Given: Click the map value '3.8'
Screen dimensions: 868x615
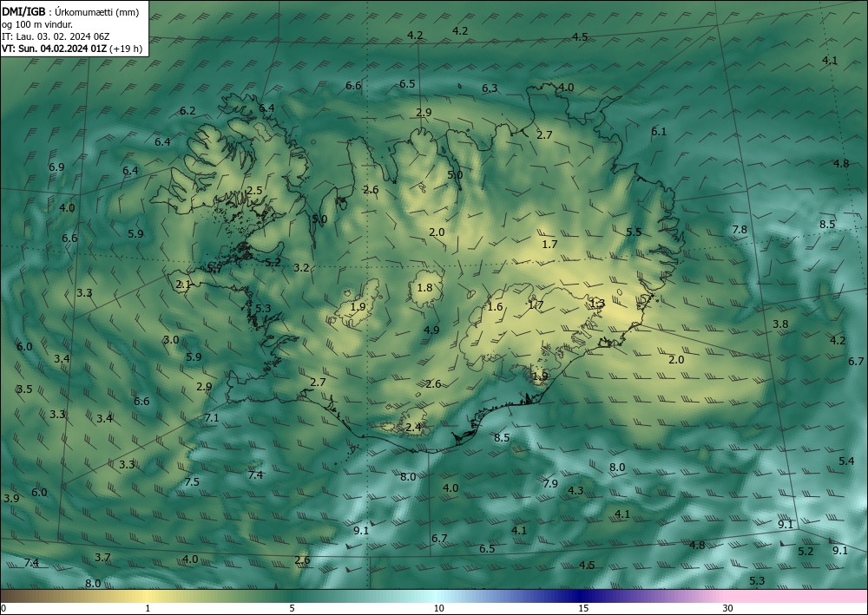Looking at the screenshot, I should coord(780,324).
